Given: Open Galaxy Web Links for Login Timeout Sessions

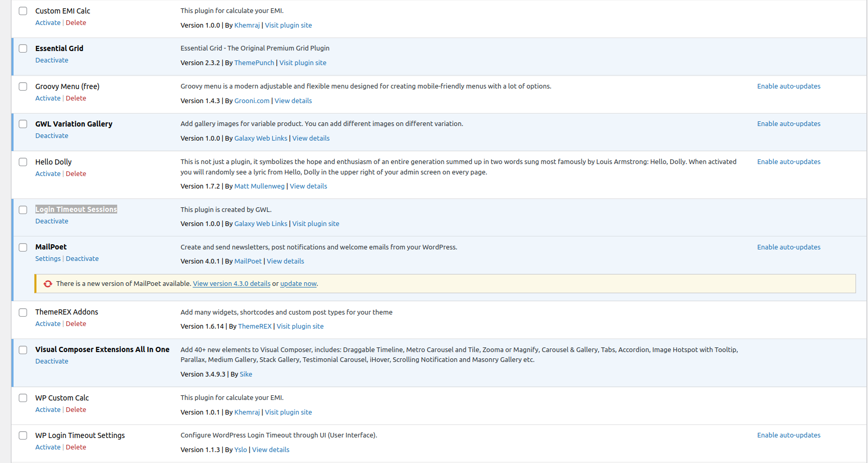Looking at the screenshot, I should (x=261, y=224).
